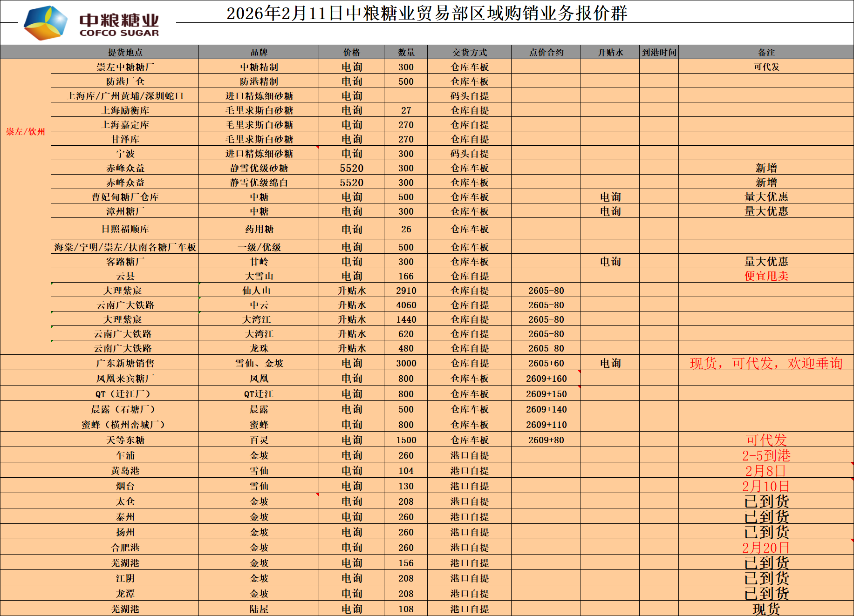The height and width of the screenshot is (616, 854).
Task: Click the 陆屋 brand cell
Action: tap(259, 609)
